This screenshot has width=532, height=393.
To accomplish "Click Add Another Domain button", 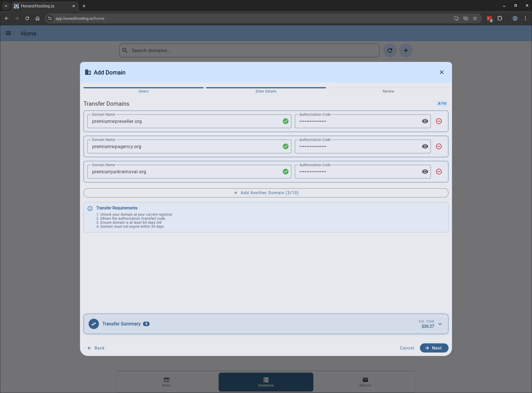I will point(266,193).
